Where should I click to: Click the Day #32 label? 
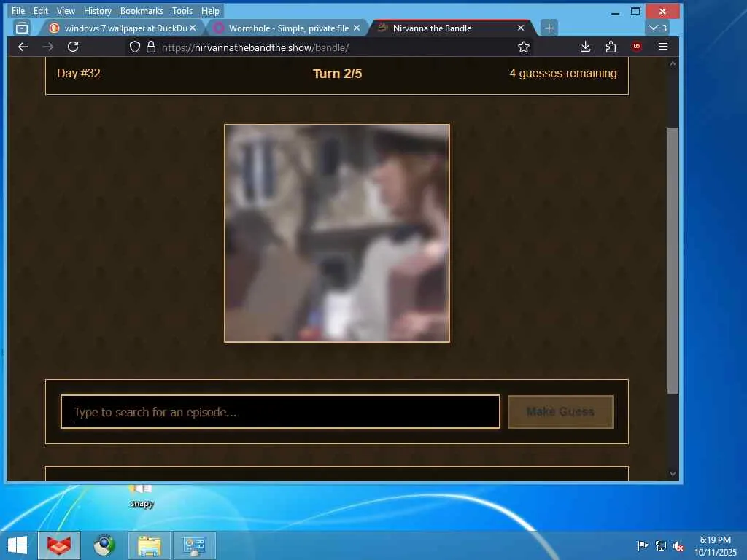click(79, 74)
